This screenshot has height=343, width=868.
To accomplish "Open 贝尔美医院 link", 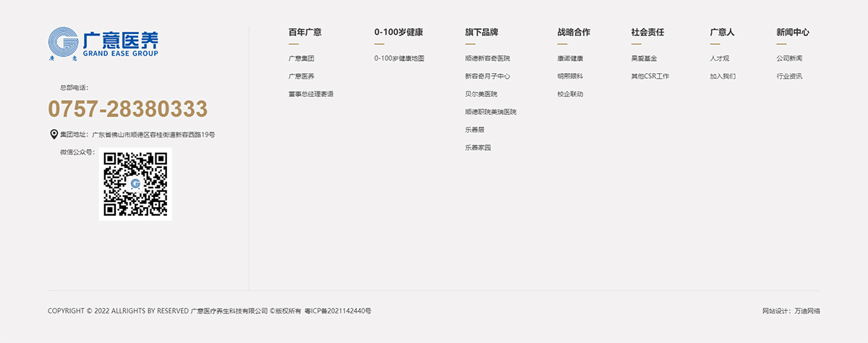I will 480,94.
